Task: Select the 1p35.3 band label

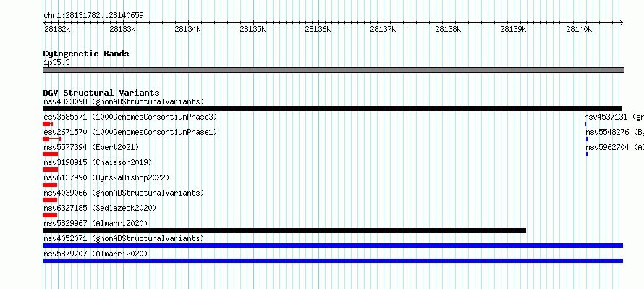Action: pos(56,62)
